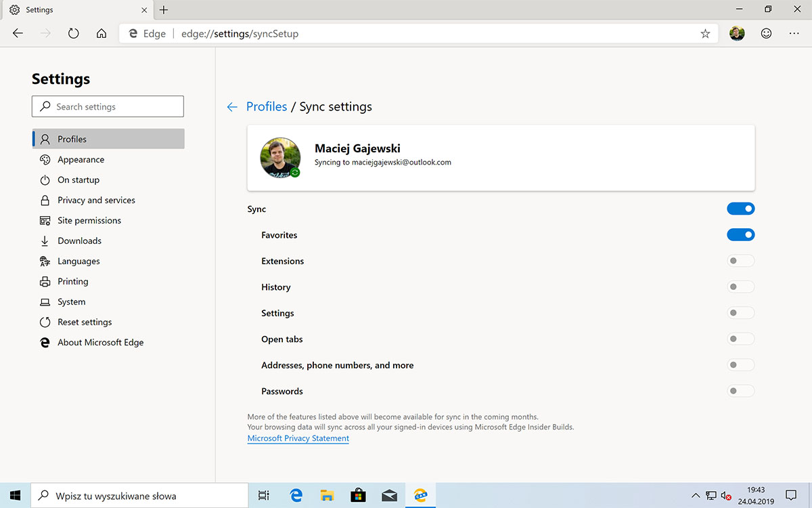This screenshot has width=812, height=508.
Task: Click the Site permissions icon
Action: click(45, 221)
